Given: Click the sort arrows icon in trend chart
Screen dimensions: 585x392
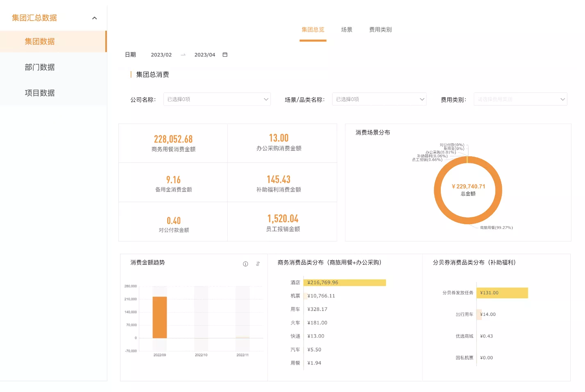Looking at the screenshot, I should point(258,264).
